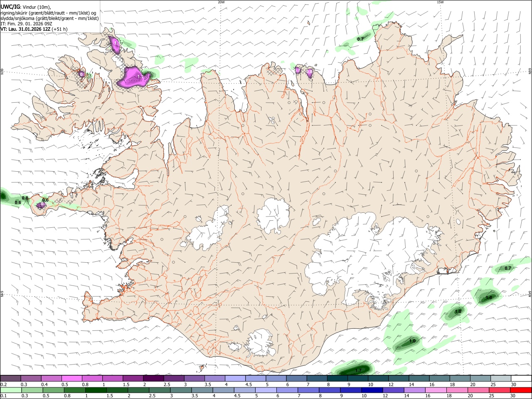Click the 15W longitude label

pyautogui.click(x=440, y=2)
